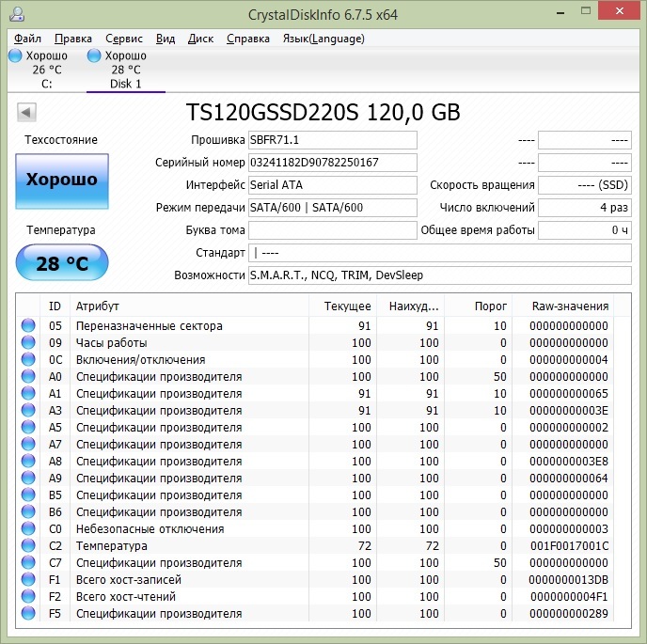This screenshot has width=647, height=644.
Task: Click the previous disk arrow button
Action: pos(26,114)
